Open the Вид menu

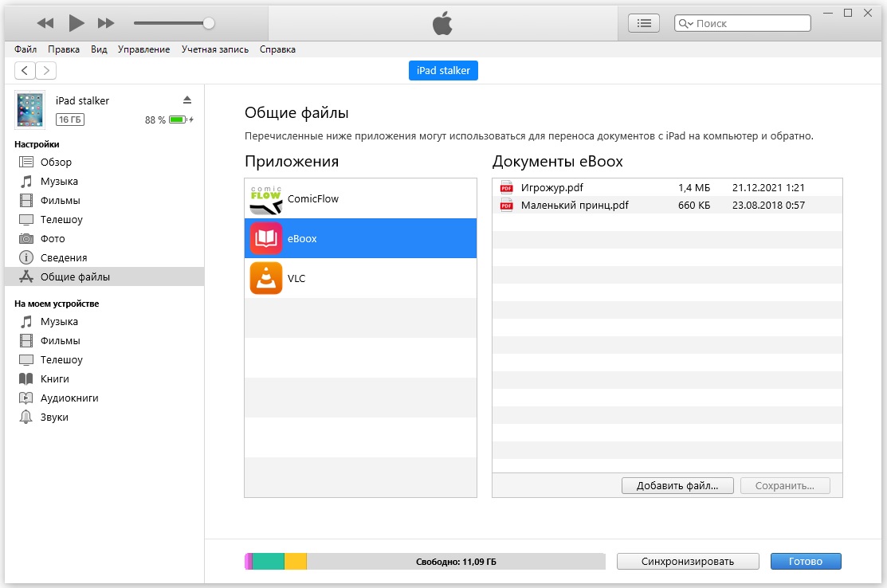point(99,49)
